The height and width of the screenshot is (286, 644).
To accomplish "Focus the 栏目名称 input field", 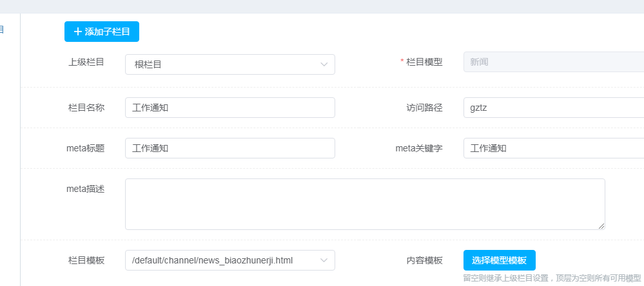I will point(230,108).
